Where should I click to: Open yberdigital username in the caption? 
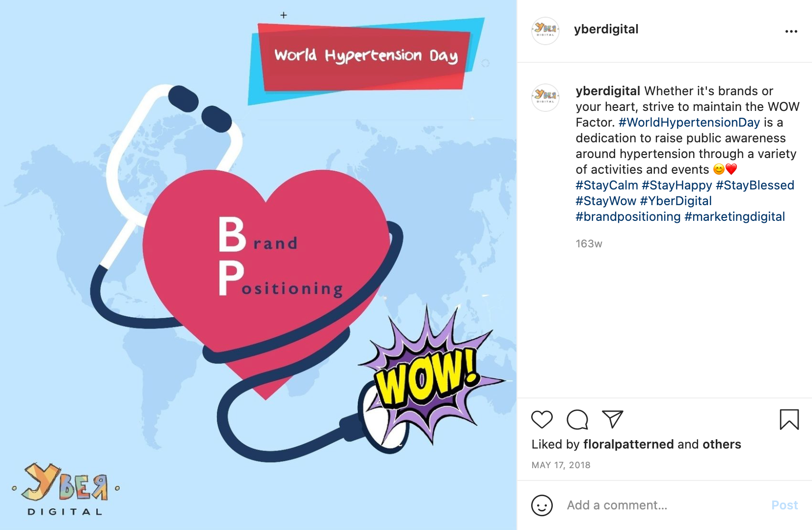[x=608, y=91]
